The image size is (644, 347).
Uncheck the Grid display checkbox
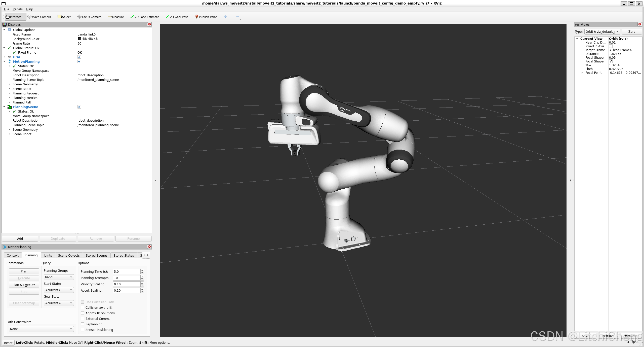(79, 57)
